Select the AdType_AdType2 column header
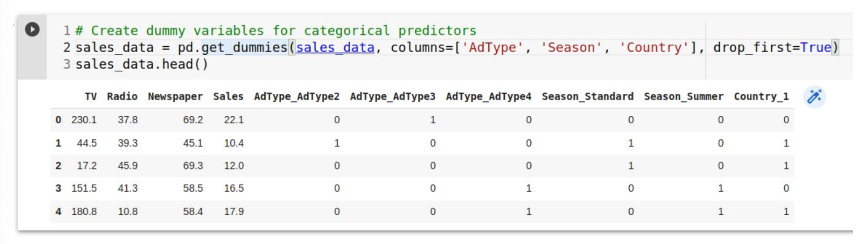 tap(296, 97)
